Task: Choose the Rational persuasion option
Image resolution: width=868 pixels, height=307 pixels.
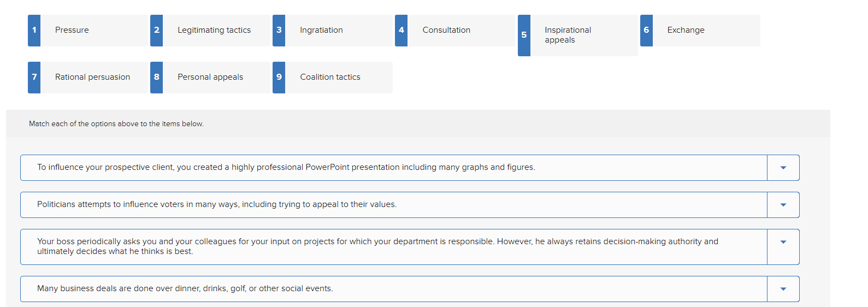Action: (94, 77)
